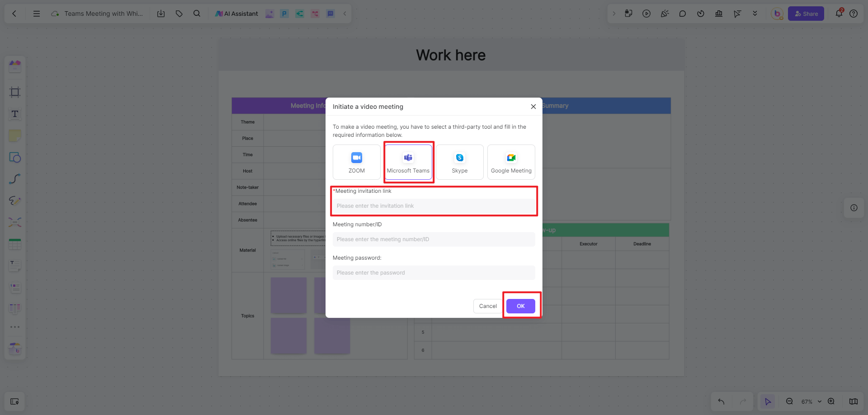Open the timer icon

pyautogui.click(x=701, y=14)
